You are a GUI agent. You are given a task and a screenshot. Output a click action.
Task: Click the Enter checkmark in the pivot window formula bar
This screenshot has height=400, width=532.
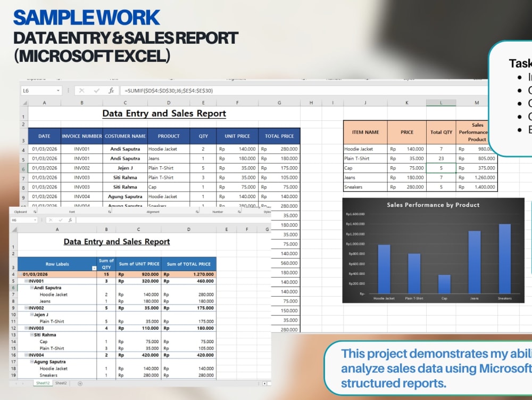click(x=61, y=220)
